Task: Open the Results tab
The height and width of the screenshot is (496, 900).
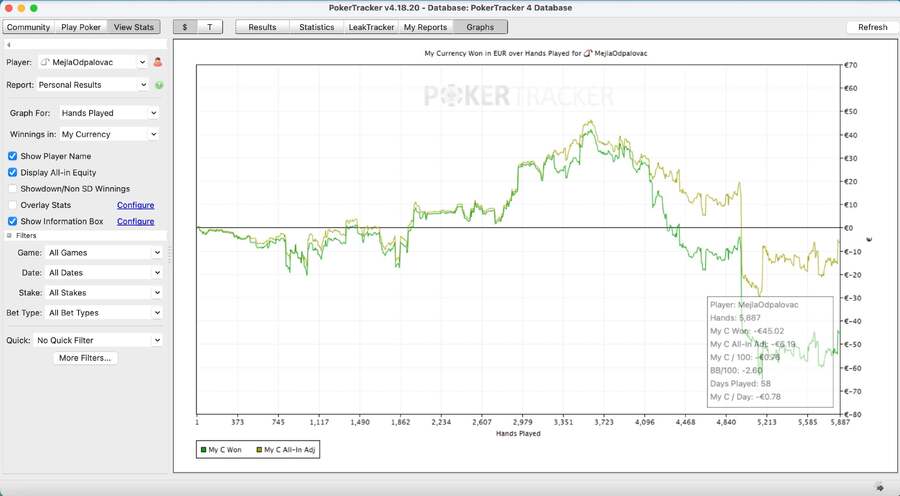Action: tap(262, 27)
